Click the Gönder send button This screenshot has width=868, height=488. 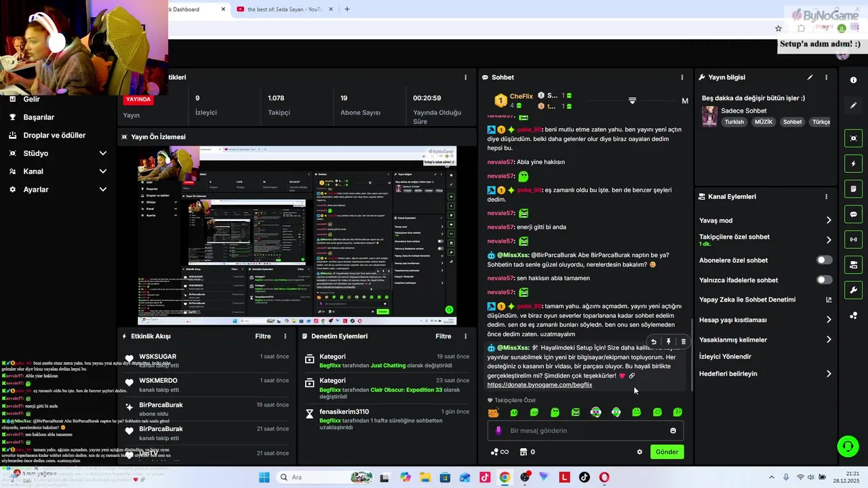(x=667, y=452)
